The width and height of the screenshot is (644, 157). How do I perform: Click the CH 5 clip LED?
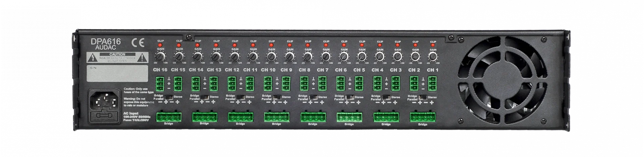362,45
